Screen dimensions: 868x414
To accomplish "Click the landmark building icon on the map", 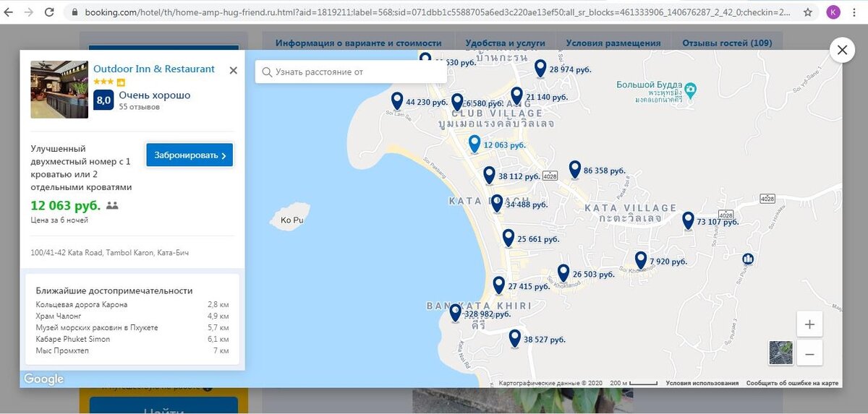I will [x=749, y=259].
